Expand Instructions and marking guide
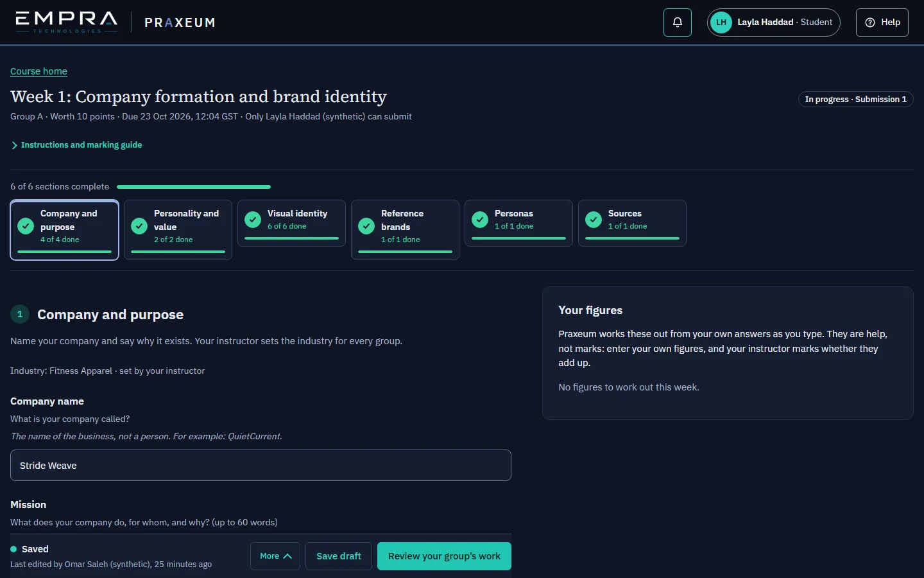Screen dimensions: 924x578 pos(77,145)
